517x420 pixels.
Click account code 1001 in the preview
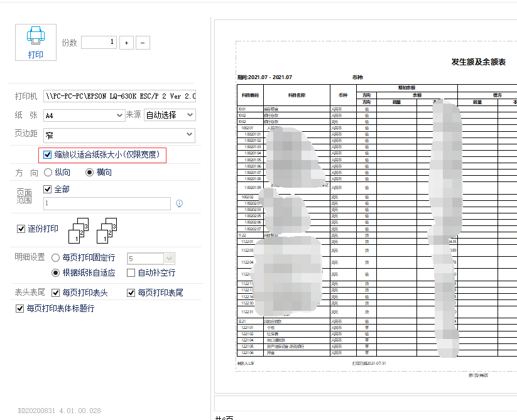point(242,109)
